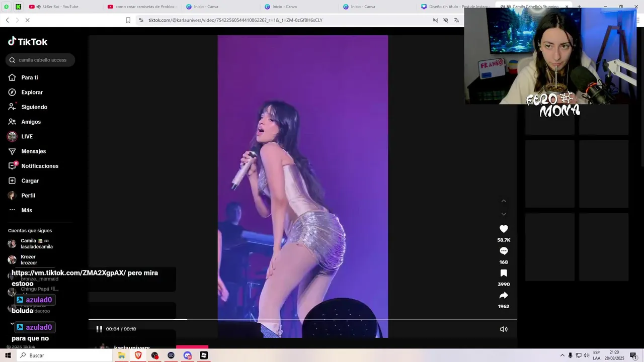Open File Explorer from the taskbar

[121, 355]
